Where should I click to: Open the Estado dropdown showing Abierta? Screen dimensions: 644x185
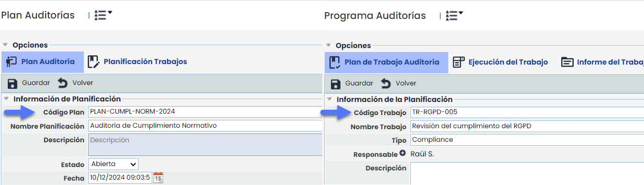point(113,164)
